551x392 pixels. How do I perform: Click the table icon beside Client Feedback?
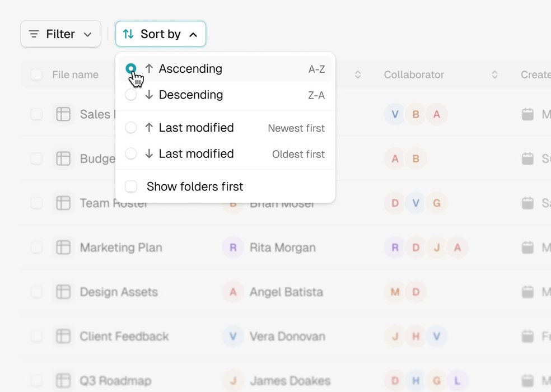click(x=63, y=336)
